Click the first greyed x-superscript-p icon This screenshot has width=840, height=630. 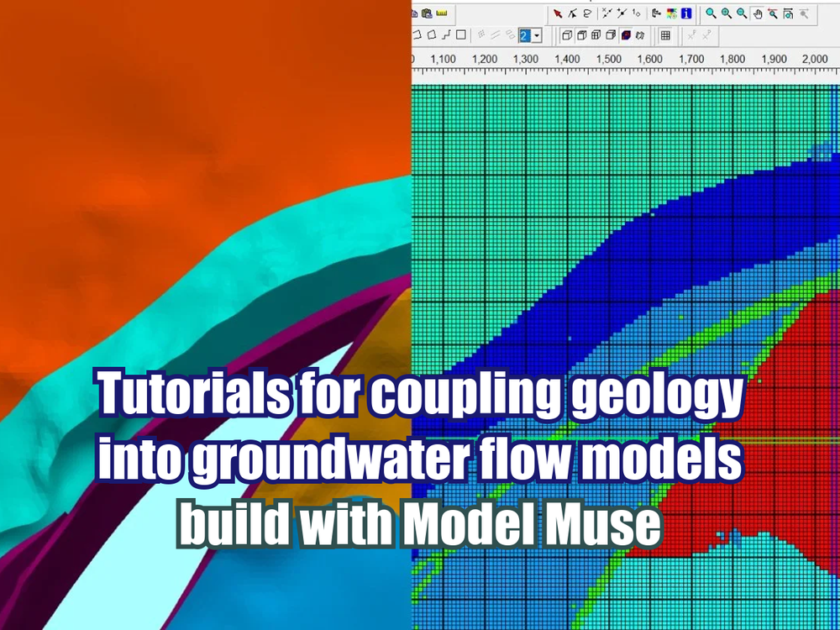(x=691, y=35)
